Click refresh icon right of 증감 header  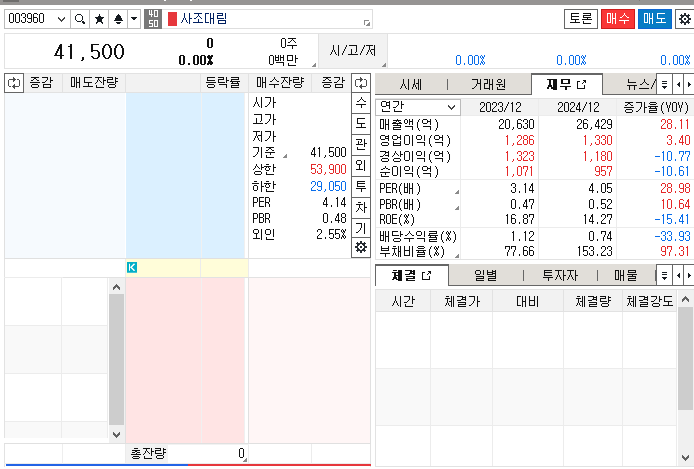point(361,83)
